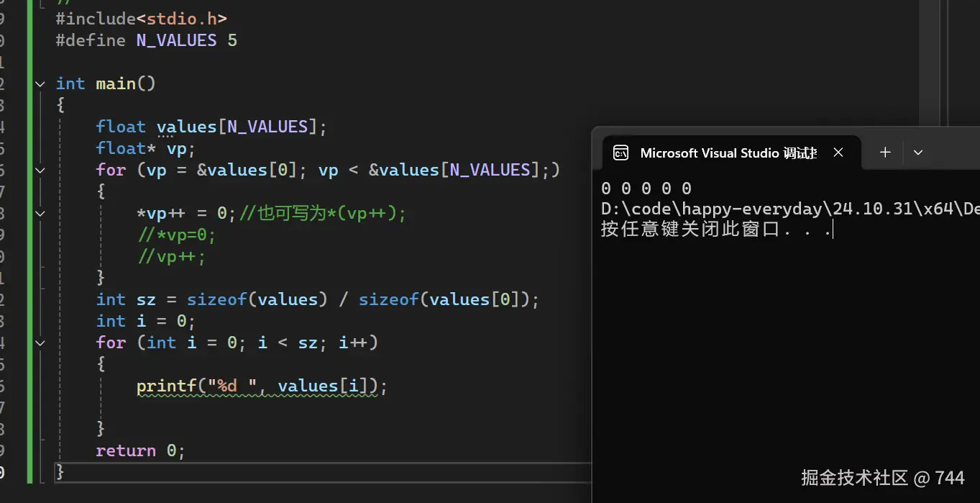Collapse the *vp++ code block fold chevron
This screenshot has width=980, height=503.
(x=40, y=213)
